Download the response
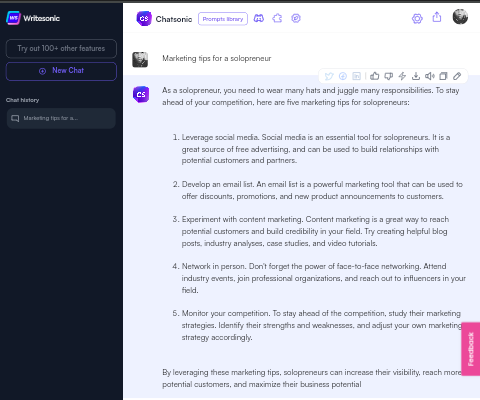The height and width of the screenshot is (400, 480). click(x=416, y=76)
